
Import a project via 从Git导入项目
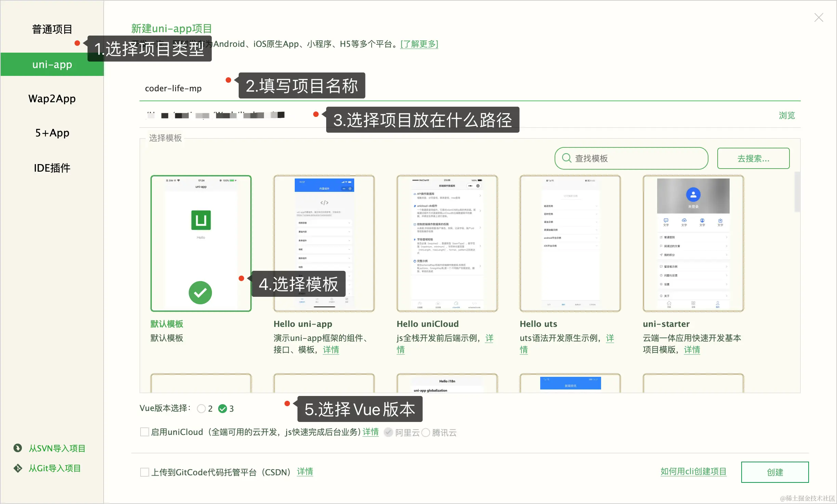pos(55,468)
